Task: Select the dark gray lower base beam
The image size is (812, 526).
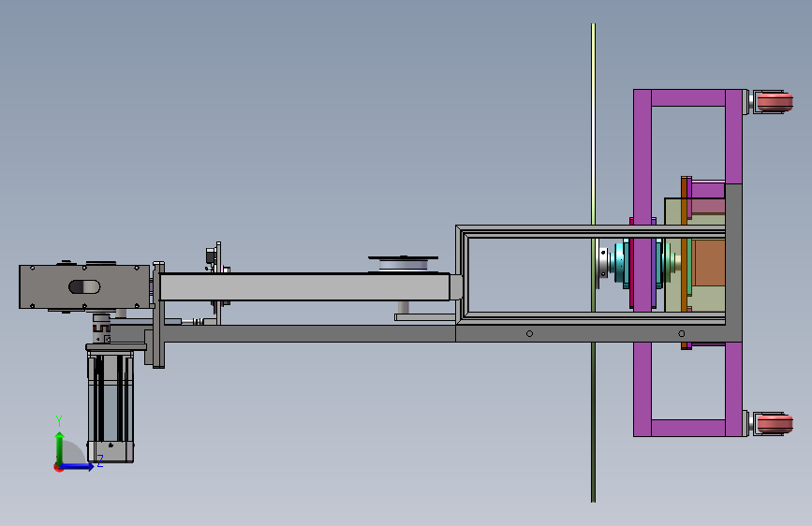Action: pos(424,333)
